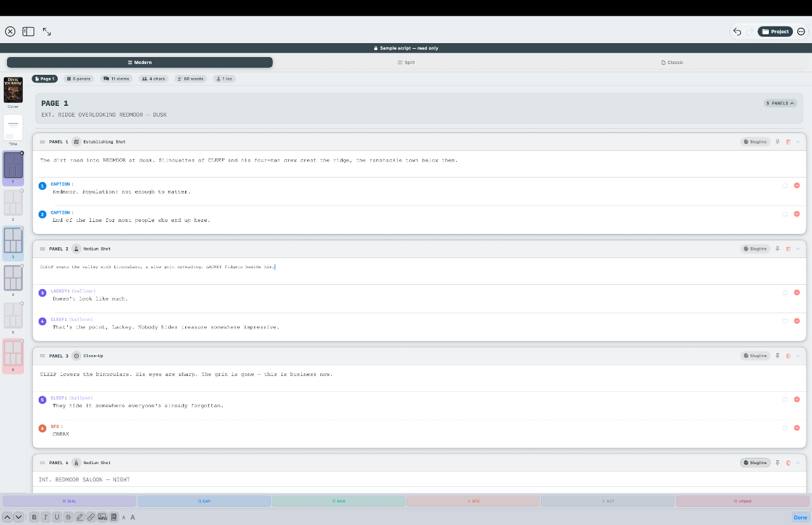Undo the last change
The width and height of the screenshot is (812, 525).
coord(737,32)
